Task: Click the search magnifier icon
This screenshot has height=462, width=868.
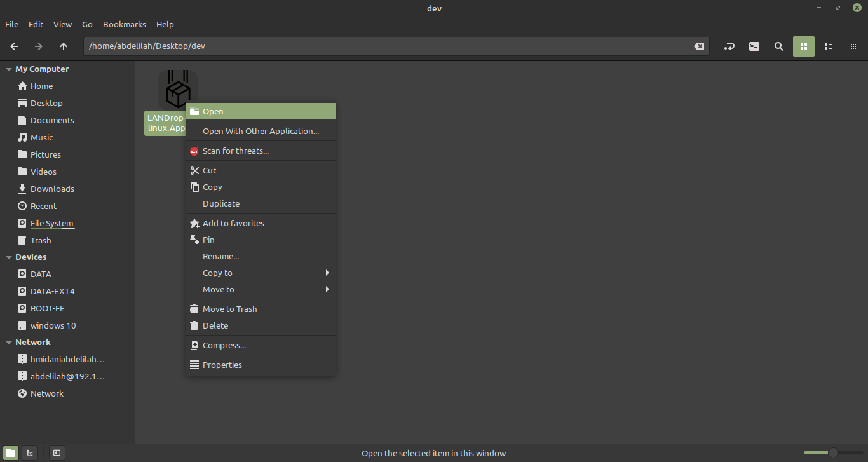Action: click(x=778, y=46)
